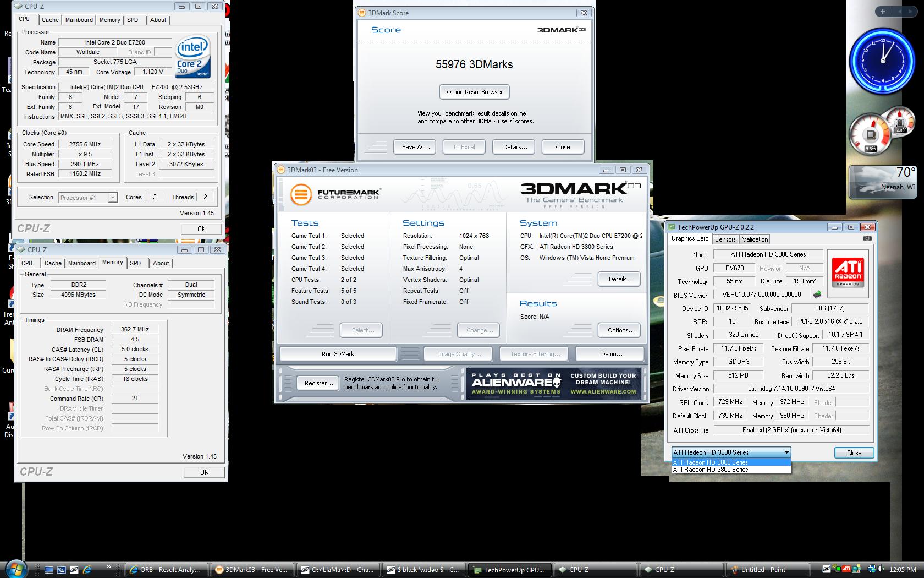This screenshot has height=578, width=924.
Task: Expand the quick launch overflow chevron
Action: tap(108, 567)
